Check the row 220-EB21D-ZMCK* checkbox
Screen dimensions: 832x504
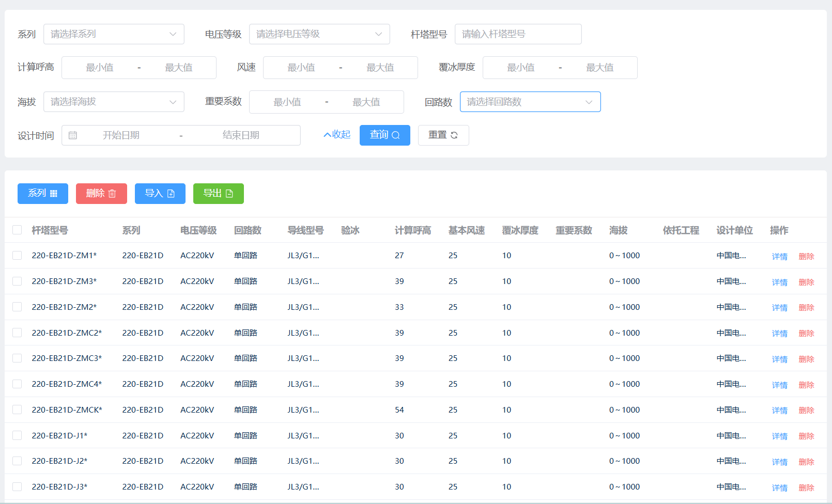point(17,409)
